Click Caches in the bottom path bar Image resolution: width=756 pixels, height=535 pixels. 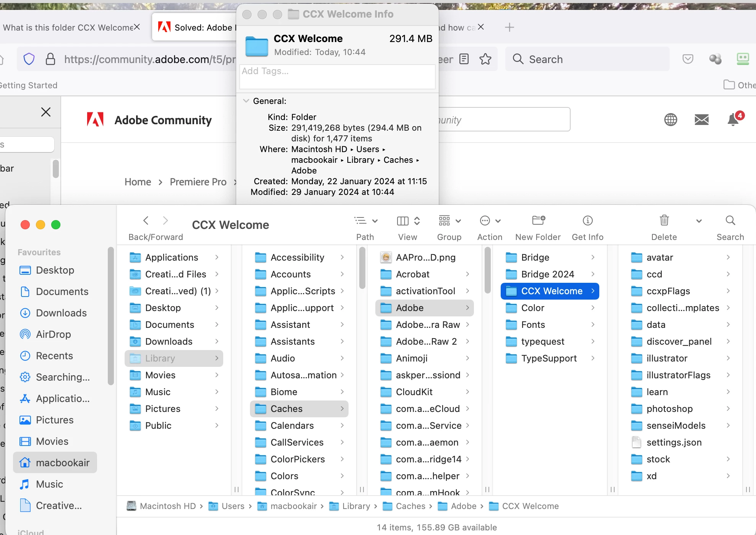[x=410, y=506]
